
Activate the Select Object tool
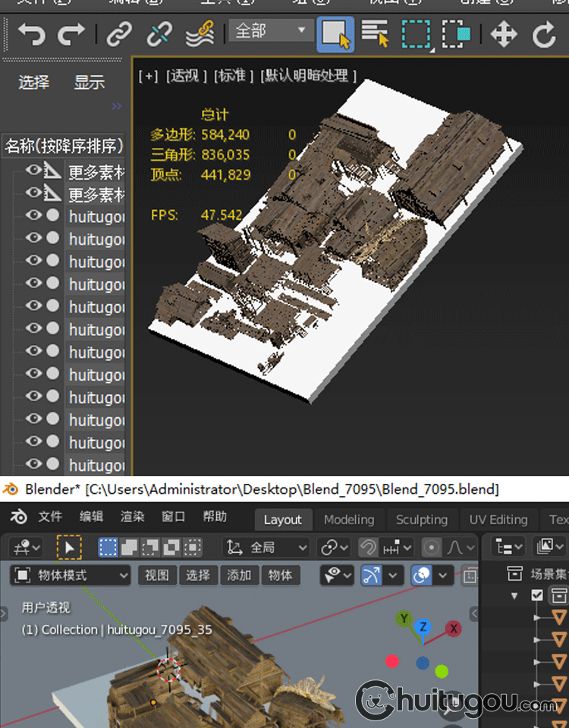tap(335, 33)
